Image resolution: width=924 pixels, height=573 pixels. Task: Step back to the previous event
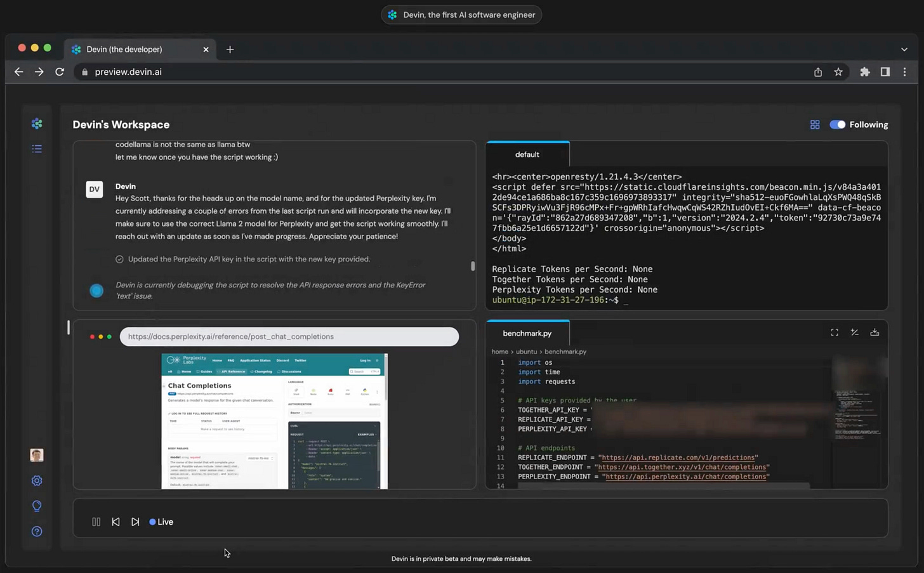(115, 522)
